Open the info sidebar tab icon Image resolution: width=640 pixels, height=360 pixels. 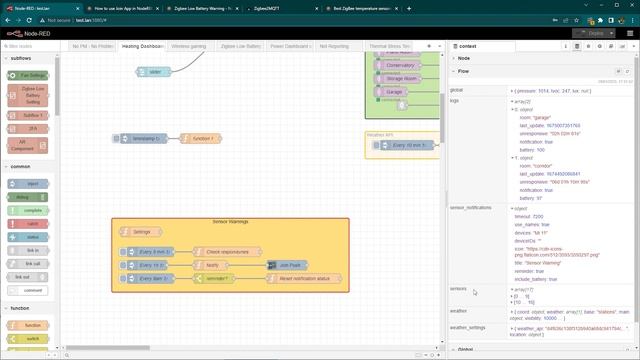pos(566,46)
